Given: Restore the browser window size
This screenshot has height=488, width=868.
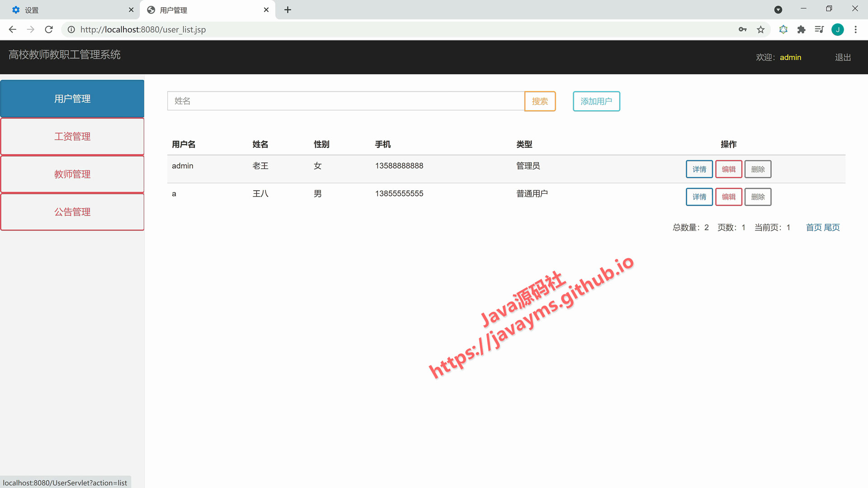Looking at the screenshot, I should pos(829,9).
